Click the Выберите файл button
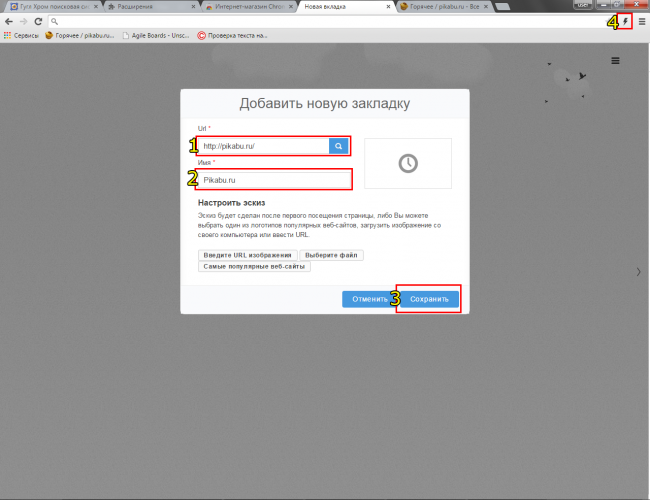 coord(331,255)
